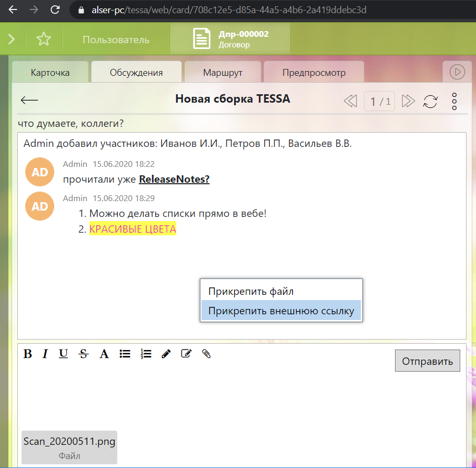Click the paperclip attach icon
Viewport: 476px width, 468px height.
coord(206,354)
